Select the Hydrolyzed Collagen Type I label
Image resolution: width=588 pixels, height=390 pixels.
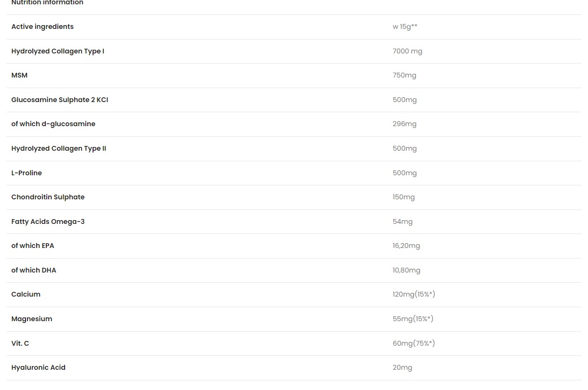58,51
